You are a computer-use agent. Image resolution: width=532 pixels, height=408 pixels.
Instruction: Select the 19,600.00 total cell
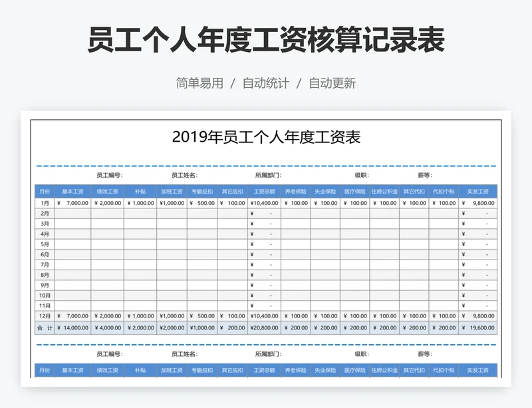477,328
